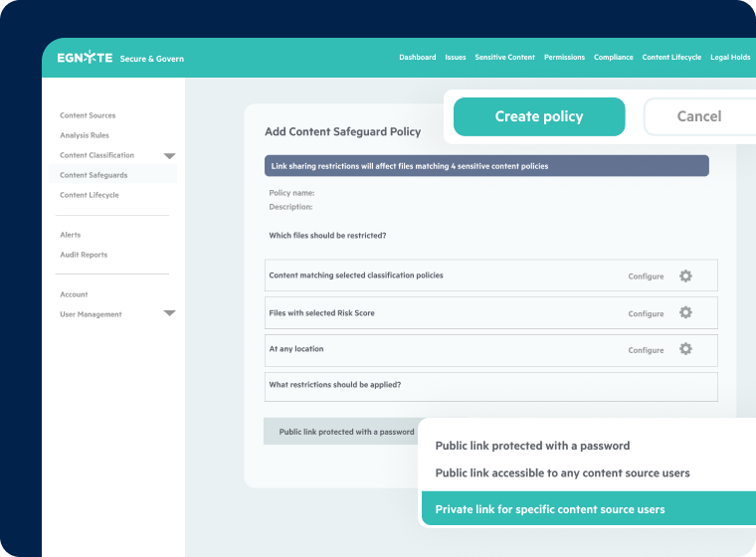756x557 pixels.
Task: Open Audit Reports in the sidebar
Action: (84, 255)
